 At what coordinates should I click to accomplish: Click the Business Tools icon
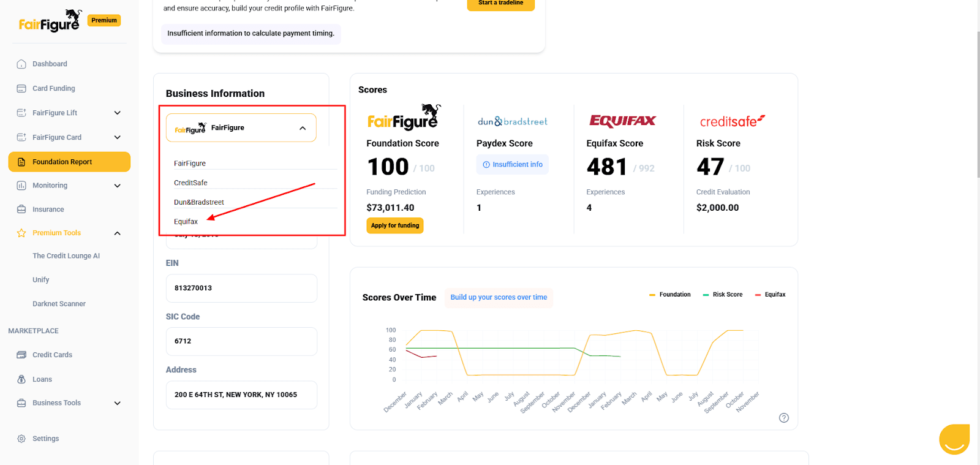21,403
